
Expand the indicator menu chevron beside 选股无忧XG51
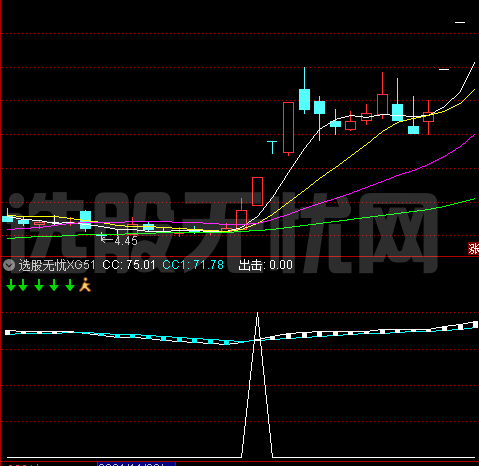click(9, 265)
